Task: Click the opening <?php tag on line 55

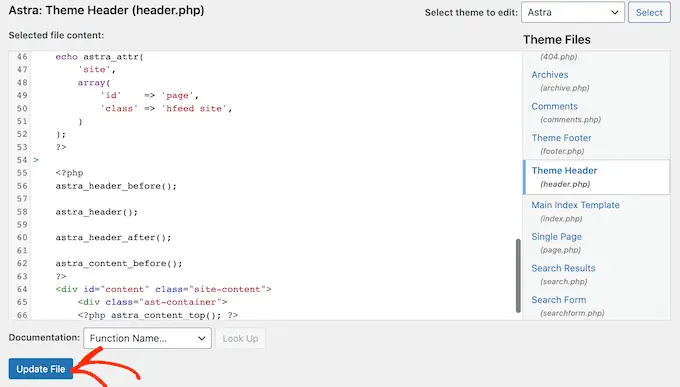Action: point(69,173)
